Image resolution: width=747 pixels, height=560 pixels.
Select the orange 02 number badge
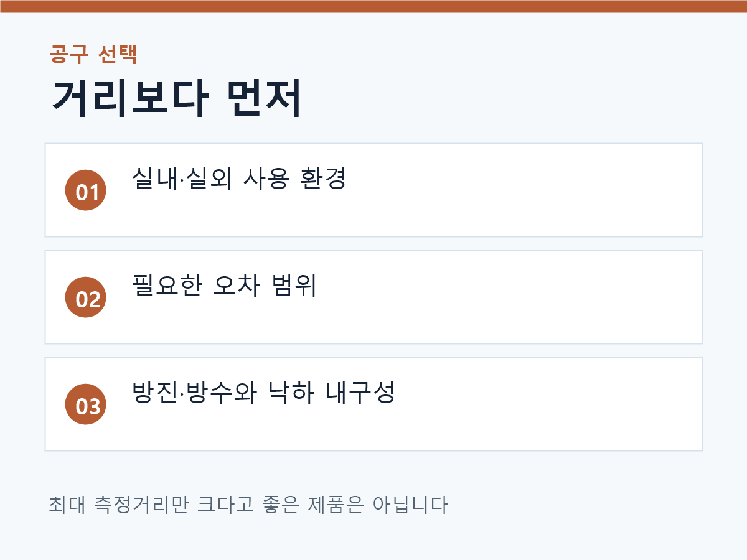[86, 297]
